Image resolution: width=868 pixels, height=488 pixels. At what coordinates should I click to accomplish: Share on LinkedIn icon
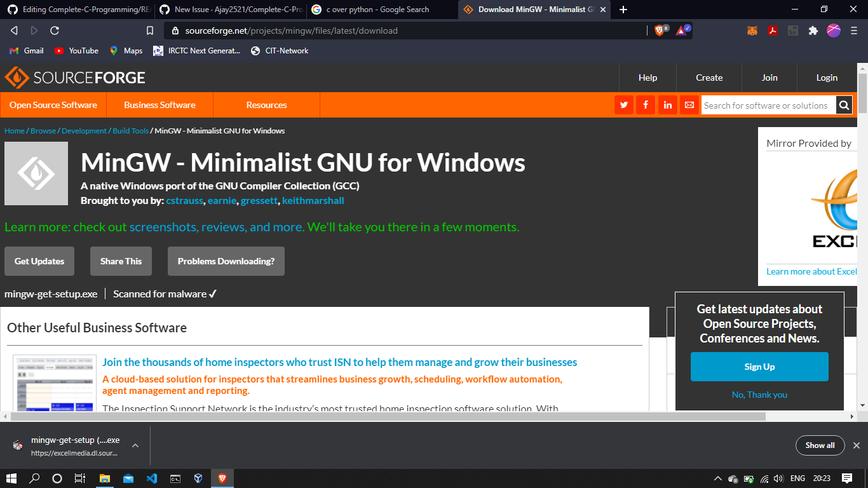coord(667,105)
